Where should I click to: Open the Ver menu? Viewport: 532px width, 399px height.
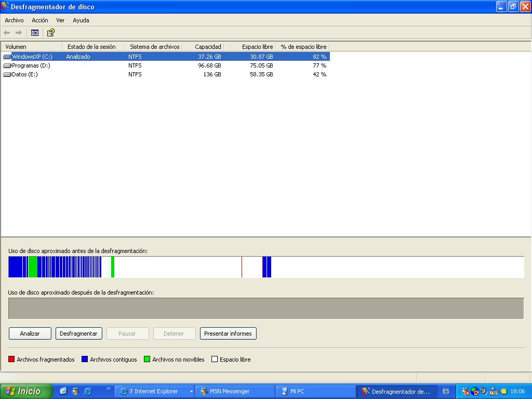[x=60, y=20]
